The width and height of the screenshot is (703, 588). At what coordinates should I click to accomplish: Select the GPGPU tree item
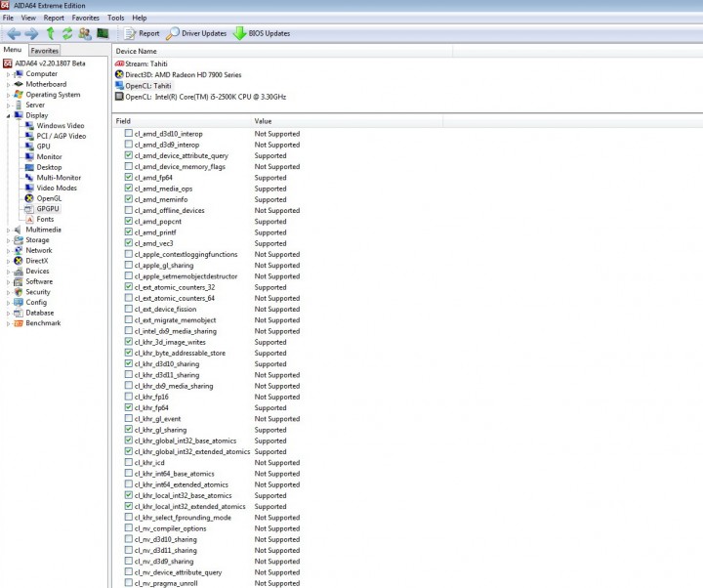click(48, 209)
